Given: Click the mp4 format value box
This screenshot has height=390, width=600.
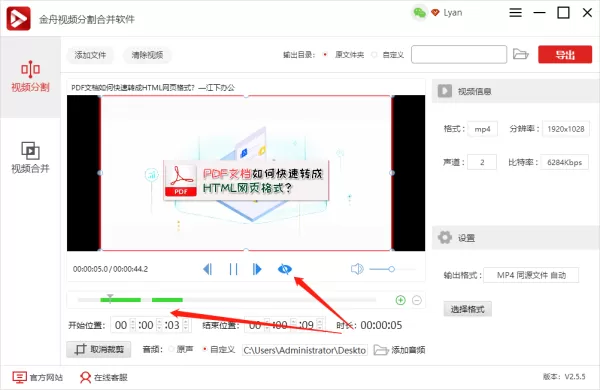Looking at the screenshot, I should pos(482,129).
